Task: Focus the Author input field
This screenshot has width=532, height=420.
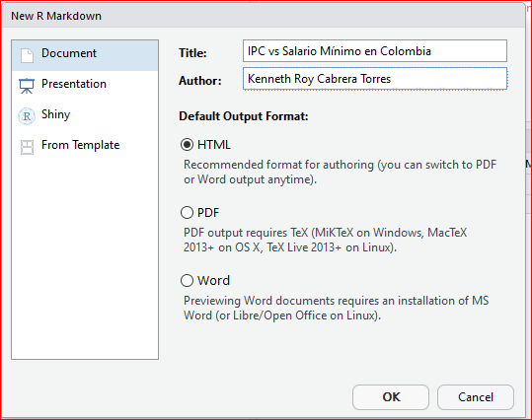Action: pos(375,79)
